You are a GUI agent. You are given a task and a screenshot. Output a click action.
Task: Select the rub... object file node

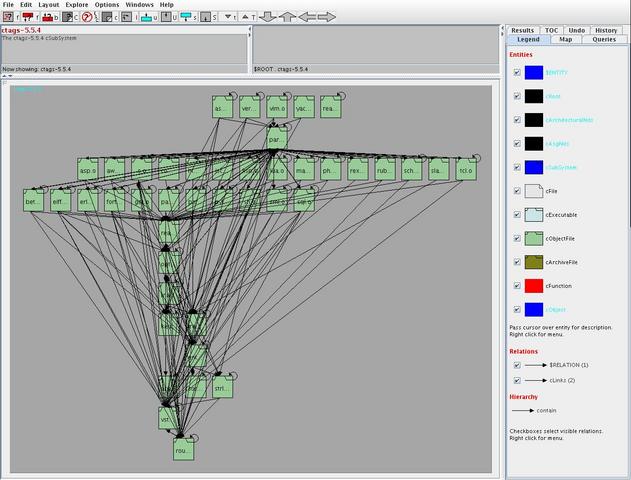tap(385, 169)
